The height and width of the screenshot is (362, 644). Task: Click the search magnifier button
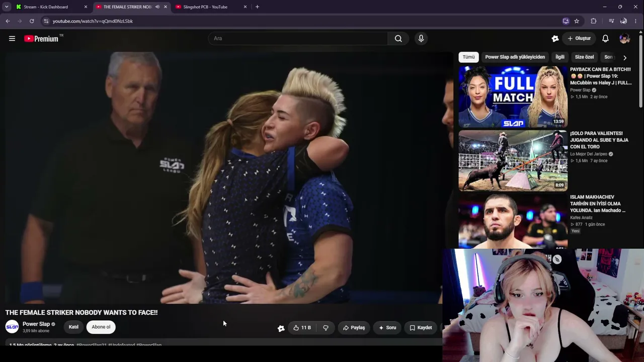pos(398,38)
